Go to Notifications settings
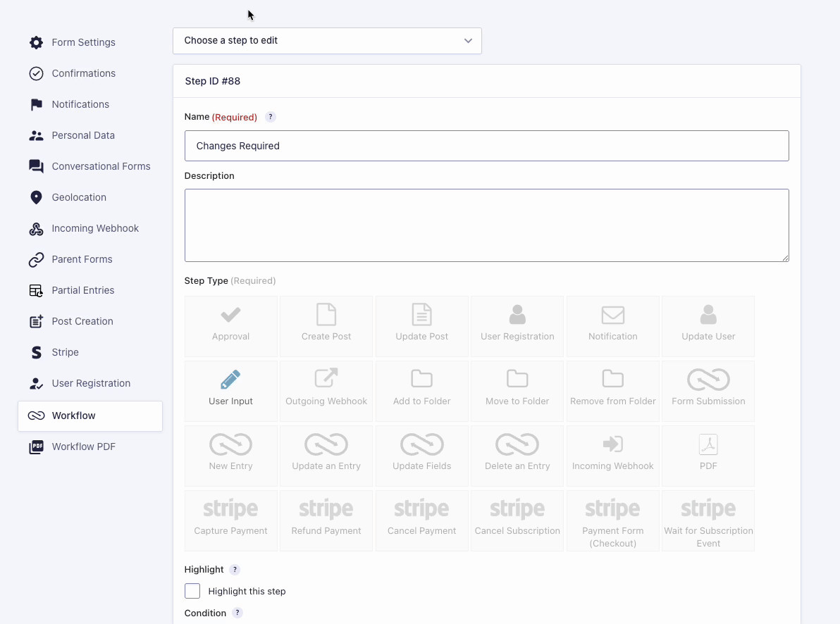 coord(80,104)
